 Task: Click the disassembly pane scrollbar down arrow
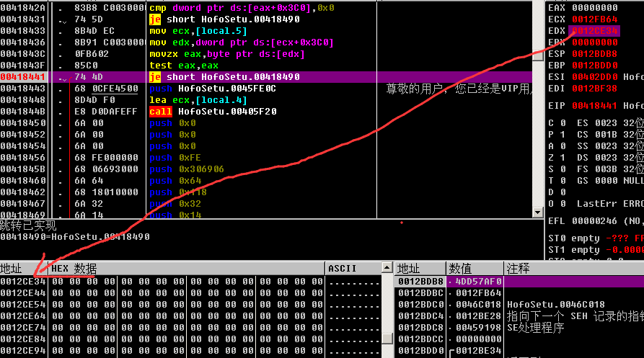click(537, 215)
